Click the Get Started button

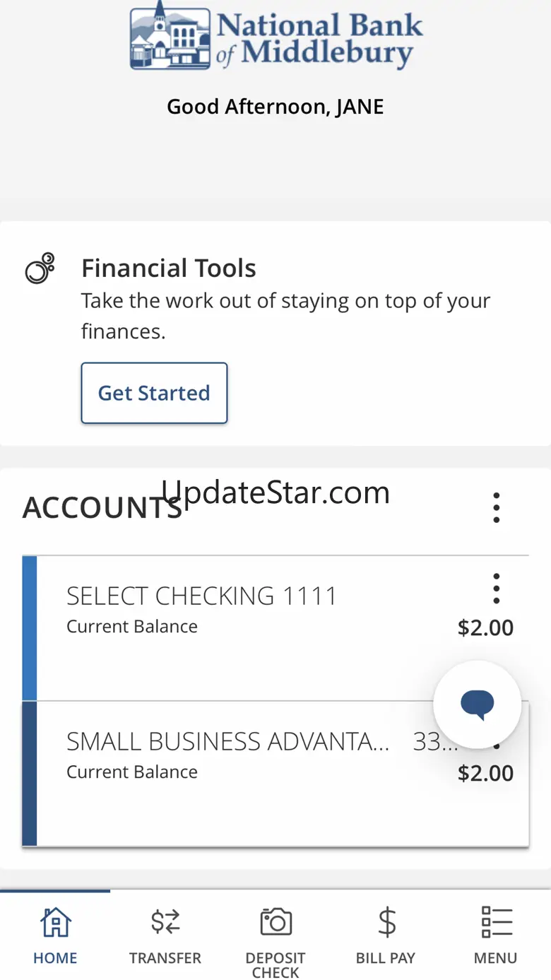point(154,393)
